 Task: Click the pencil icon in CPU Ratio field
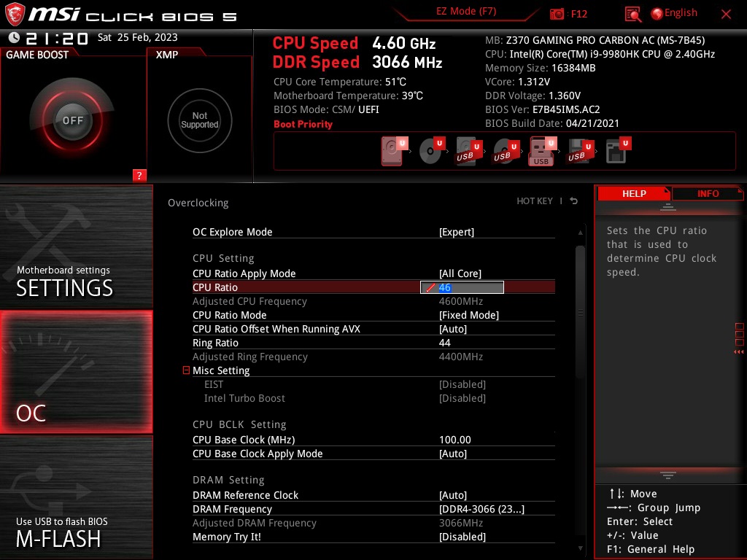click(x=430, y=287)
